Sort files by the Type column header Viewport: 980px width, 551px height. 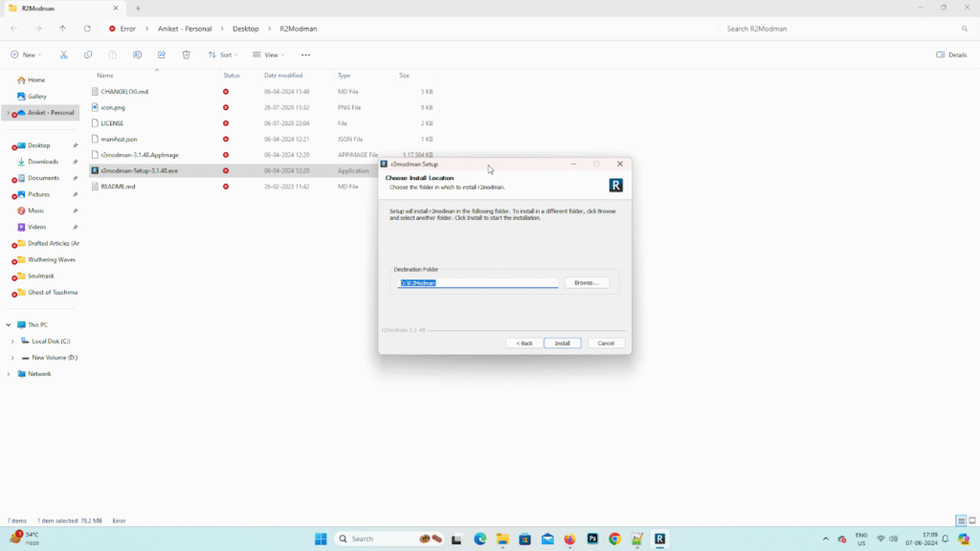pyautogui.click(x=344, y=76)
